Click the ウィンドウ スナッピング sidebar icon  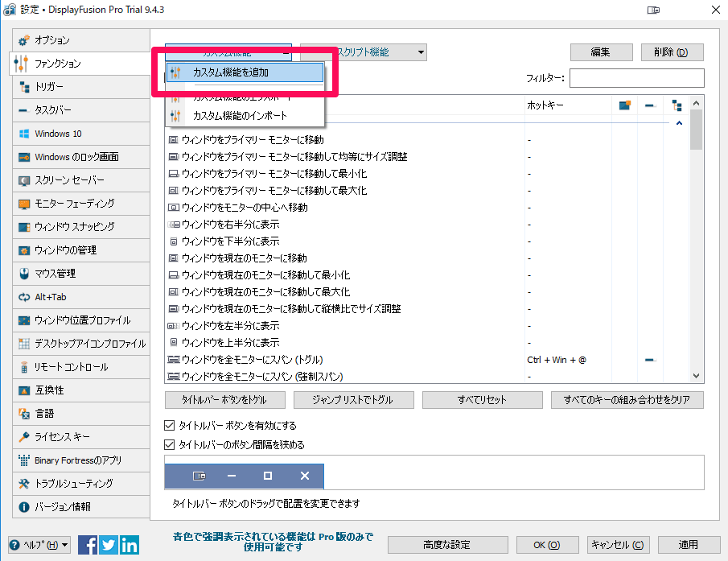pos(24,227)
